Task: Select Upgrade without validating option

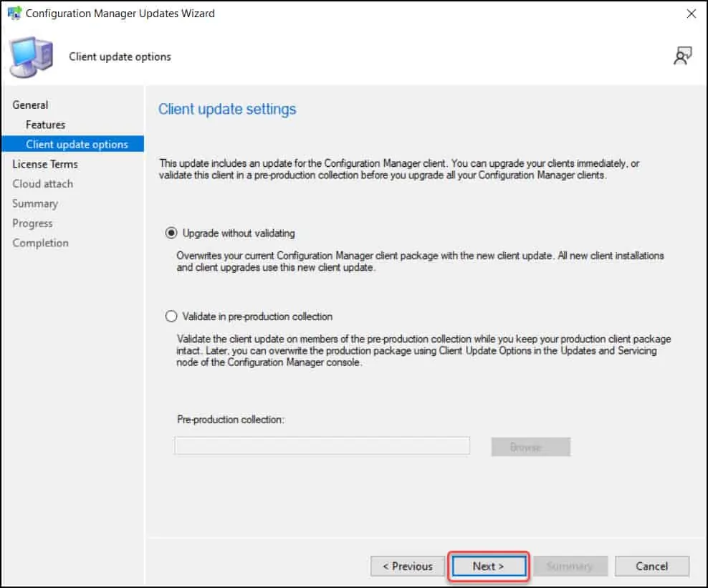Action: coord(230,233)
